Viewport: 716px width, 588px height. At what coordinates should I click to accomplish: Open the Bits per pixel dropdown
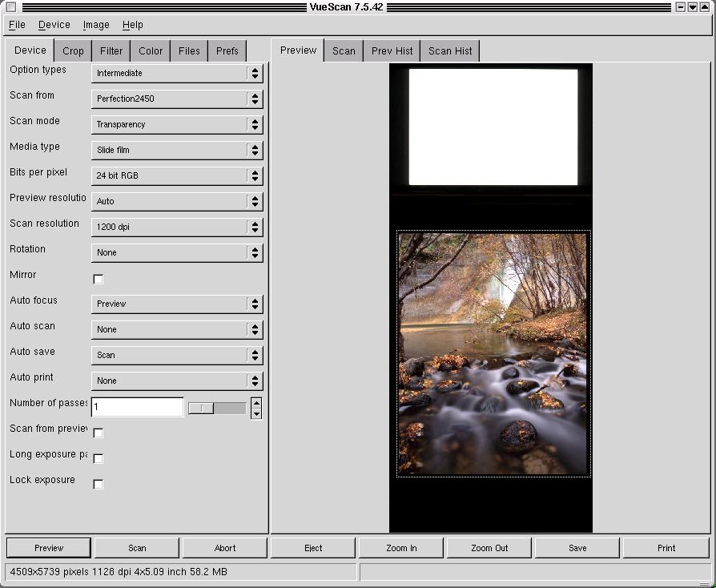176,175
